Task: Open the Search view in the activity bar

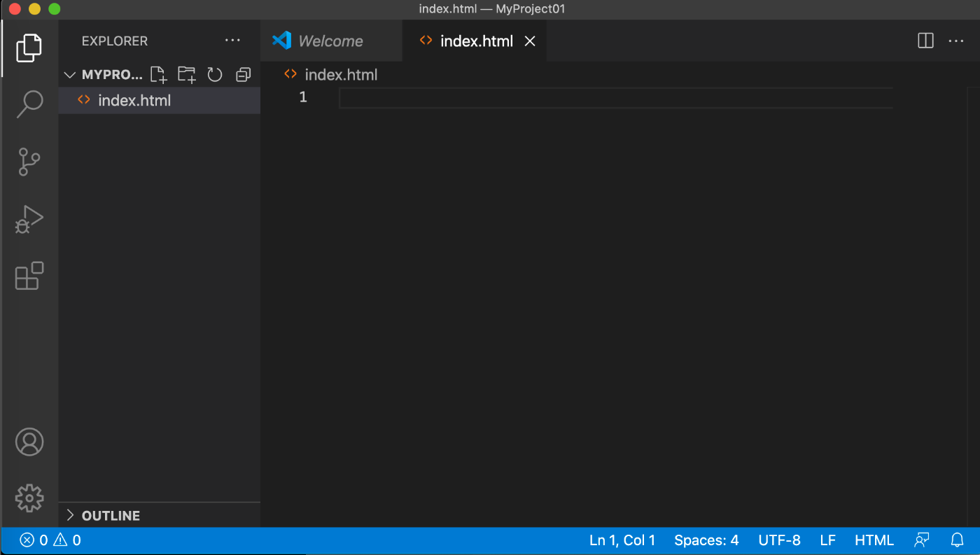Action: click(29, 104)
